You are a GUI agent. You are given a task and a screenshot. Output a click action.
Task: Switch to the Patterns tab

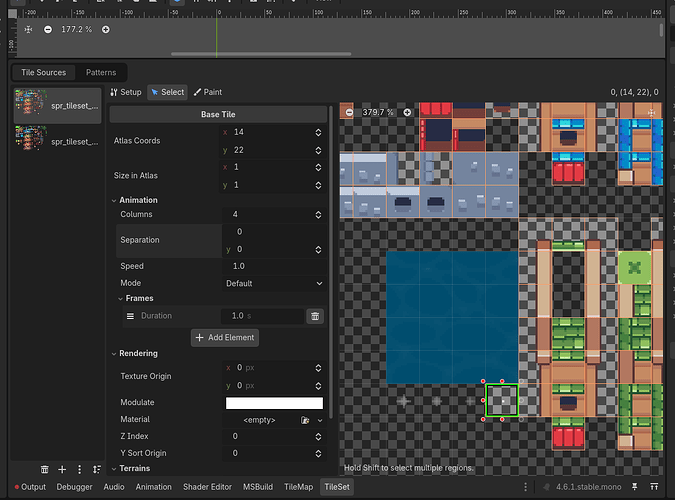[x=100, y=72]
